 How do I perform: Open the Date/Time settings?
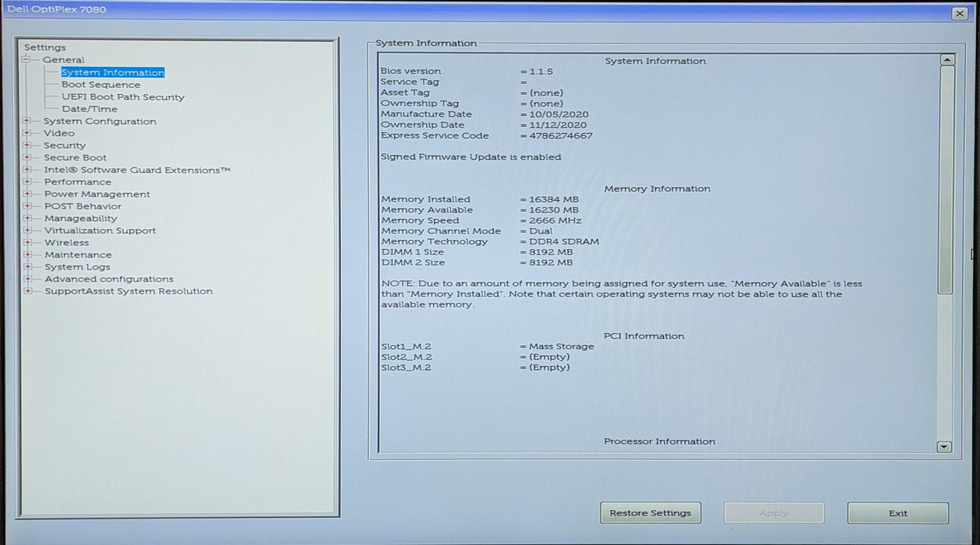pyautogui.click(x=90, y=109)
